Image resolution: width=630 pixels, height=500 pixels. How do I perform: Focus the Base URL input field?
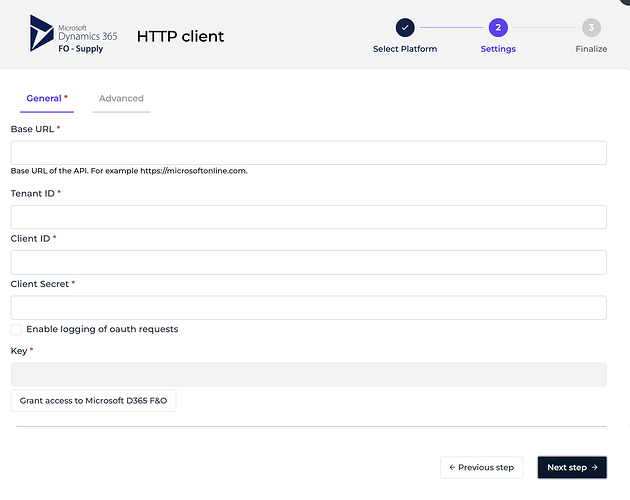click(x=309, y=153)
